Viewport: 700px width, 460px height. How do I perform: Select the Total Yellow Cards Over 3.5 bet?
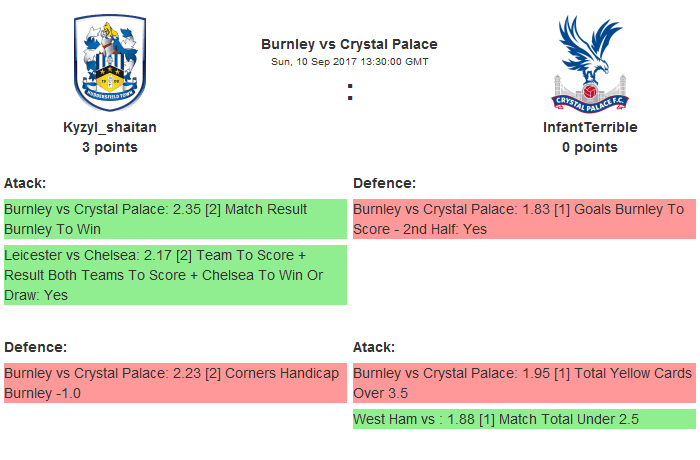click(523, 383)
